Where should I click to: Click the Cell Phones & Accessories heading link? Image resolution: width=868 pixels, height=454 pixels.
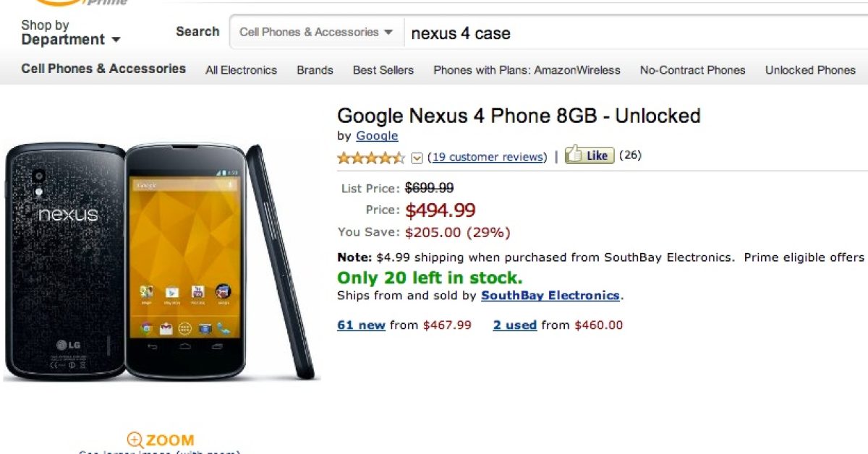coord(103,69)
